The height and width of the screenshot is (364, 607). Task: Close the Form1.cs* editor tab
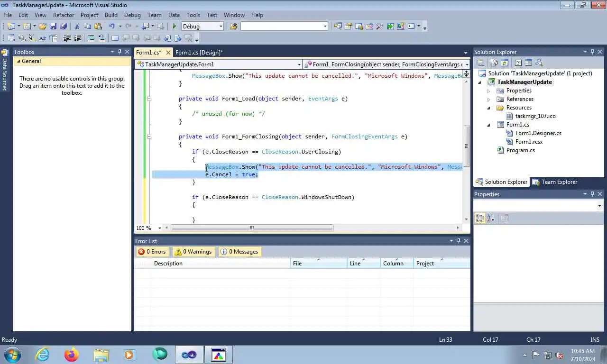pyautogui.click(x=168, y=53)
